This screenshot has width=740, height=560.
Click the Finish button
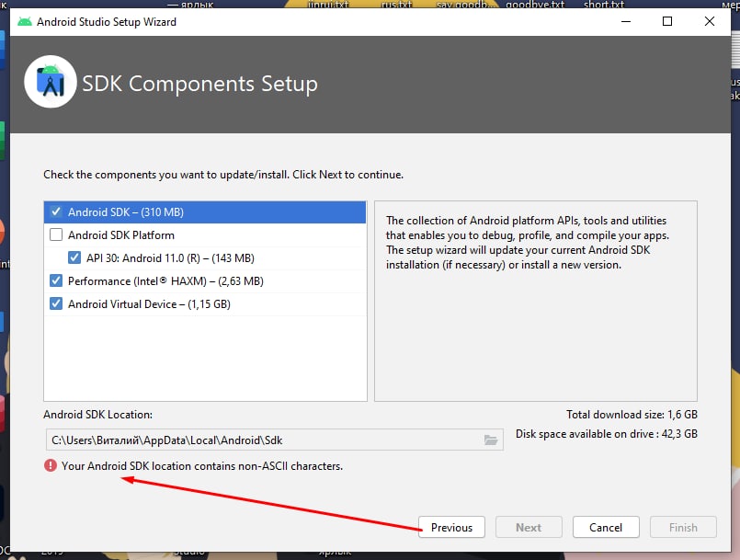coord(683,527)
